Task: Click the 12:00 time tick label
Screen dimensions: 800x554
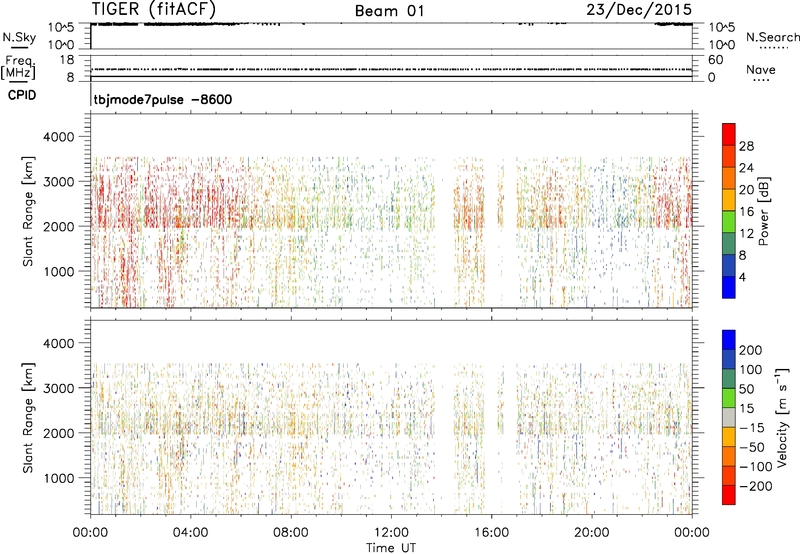Action: pos(391,533)
